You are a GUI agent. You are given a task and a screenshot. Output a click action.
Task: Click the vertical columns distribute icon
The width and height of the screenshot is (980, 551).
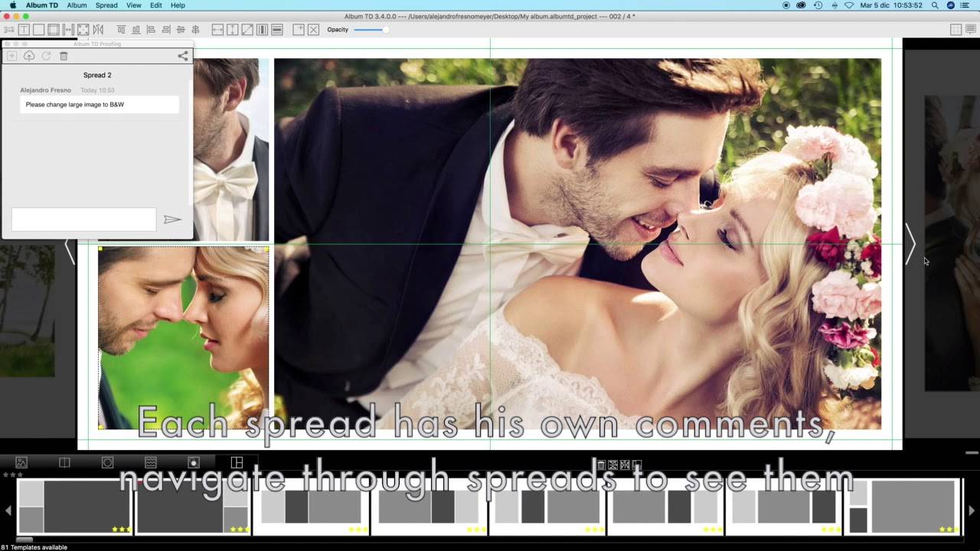262,30
